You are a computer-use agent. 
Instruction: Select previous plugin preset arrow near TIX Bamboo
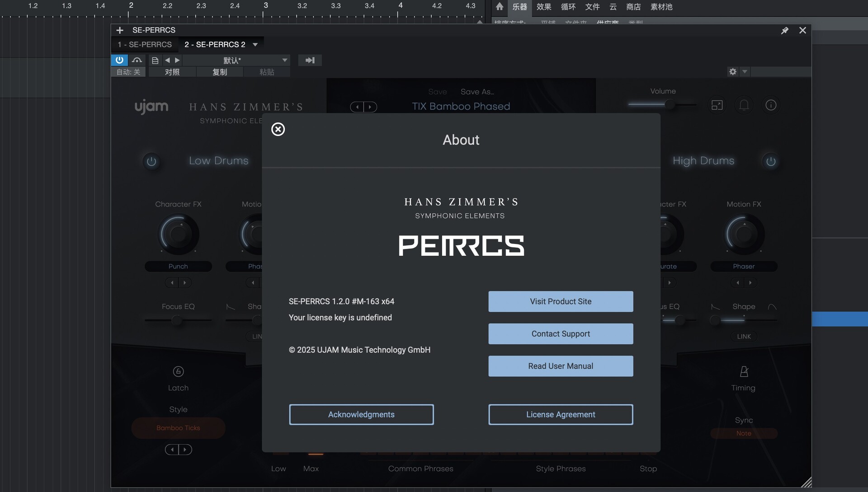click(x=357, y=107)
